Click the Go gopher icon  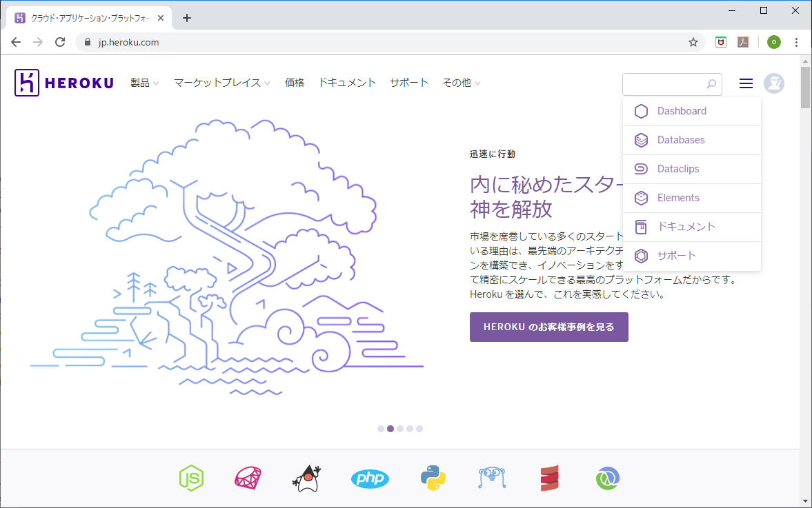pyautogui.click(x=492, y=478)
